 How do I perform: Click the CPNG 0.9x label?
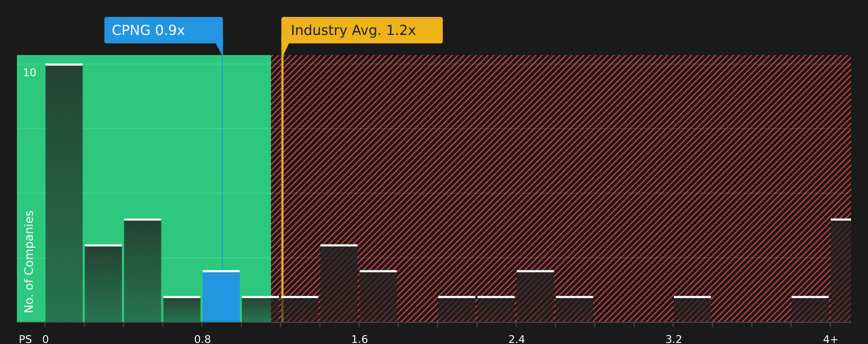coord(164,30)
